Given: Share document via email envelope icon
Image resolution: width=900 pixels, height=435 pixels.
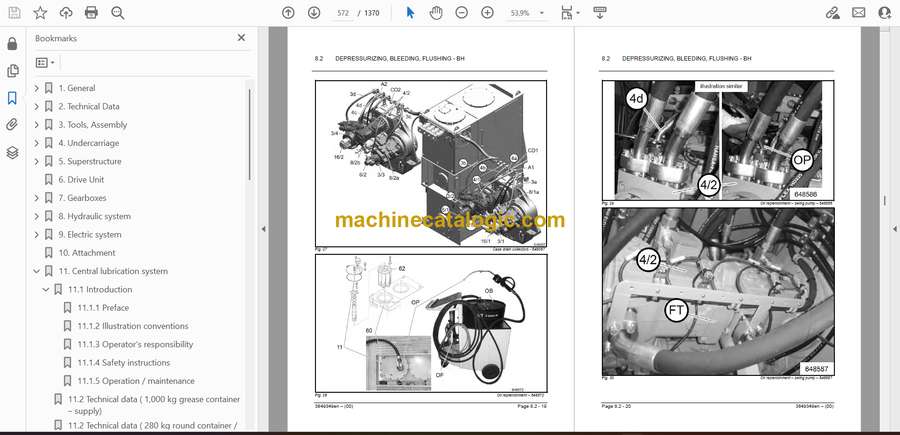Looking at the screenshot, I should coord(859,13).
